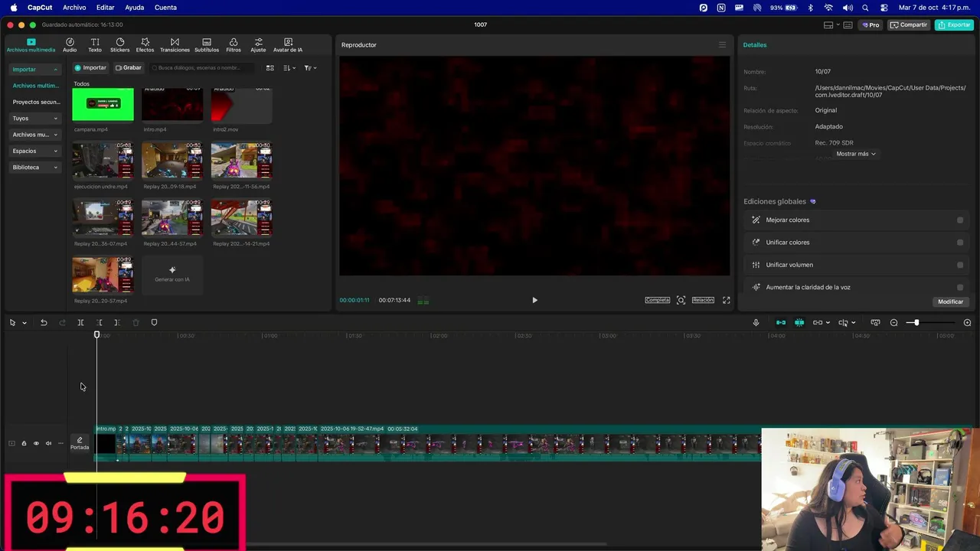
Task: Toggle Aumentar la claridad de la voz
Action: coord(960,288)
